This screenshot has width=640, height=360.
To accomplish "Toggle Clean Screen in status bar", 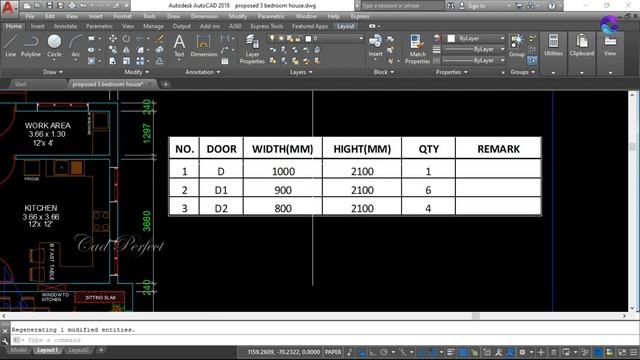I will (622, 352).
